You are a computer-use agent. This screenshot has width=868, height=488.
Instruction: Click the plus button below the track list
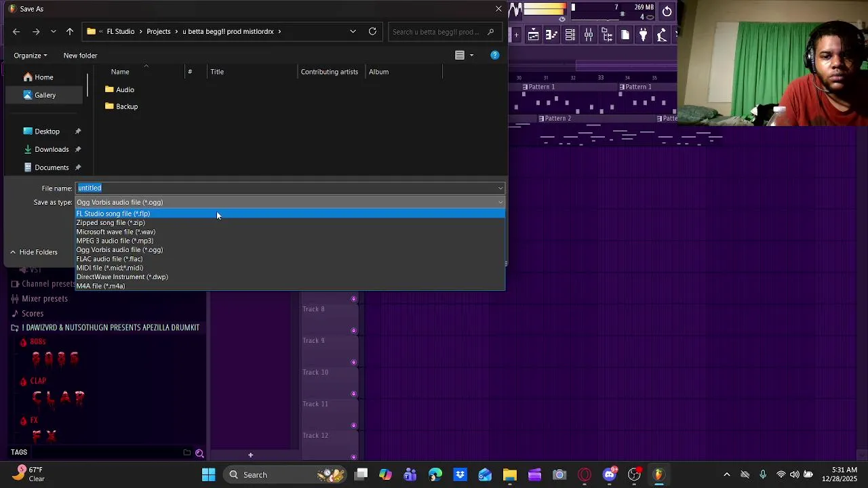click(250, 455)
